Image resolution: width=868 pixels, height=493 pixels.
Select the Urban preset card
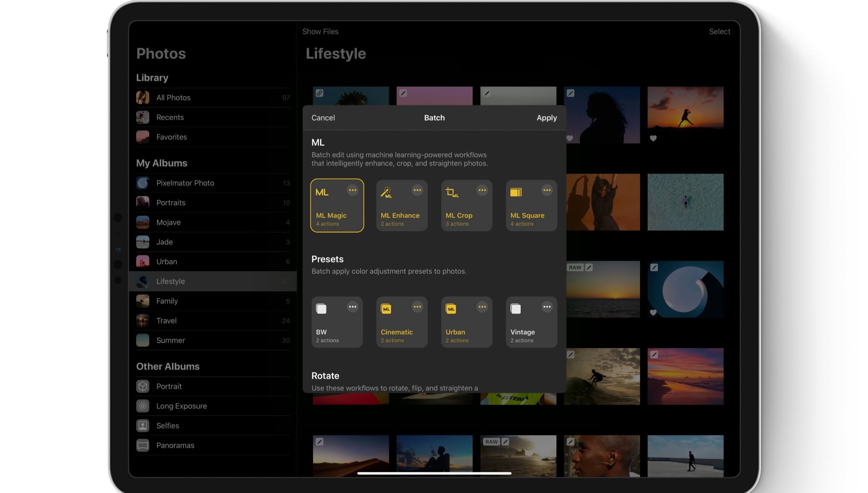point(467,322)
